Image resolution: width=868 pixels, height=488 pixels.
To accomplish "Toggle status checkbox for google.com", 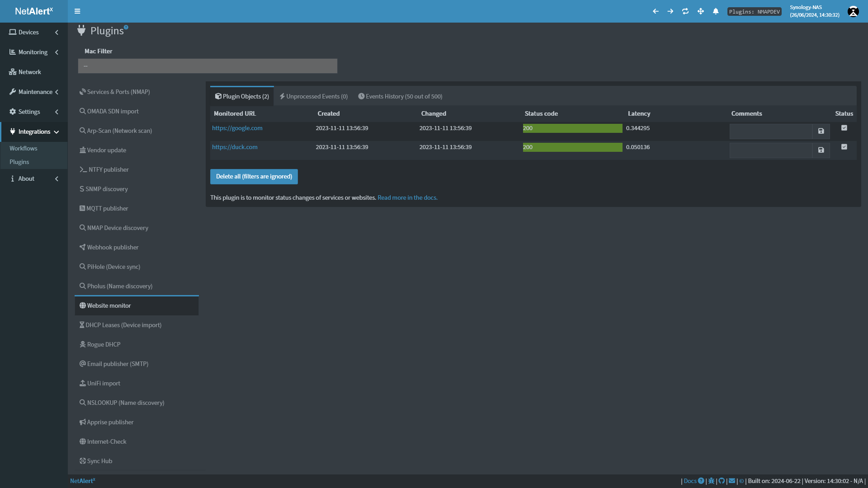I will tap(844, 128).
